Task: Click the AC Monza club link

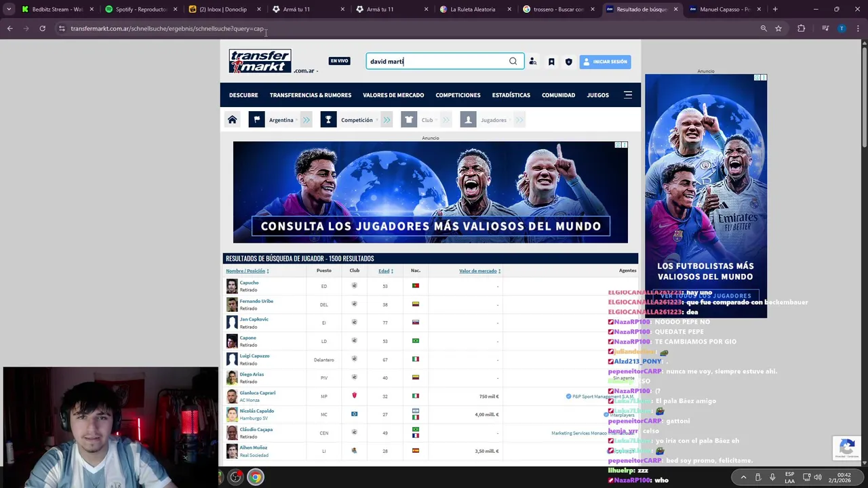Action: pos(250,400)
